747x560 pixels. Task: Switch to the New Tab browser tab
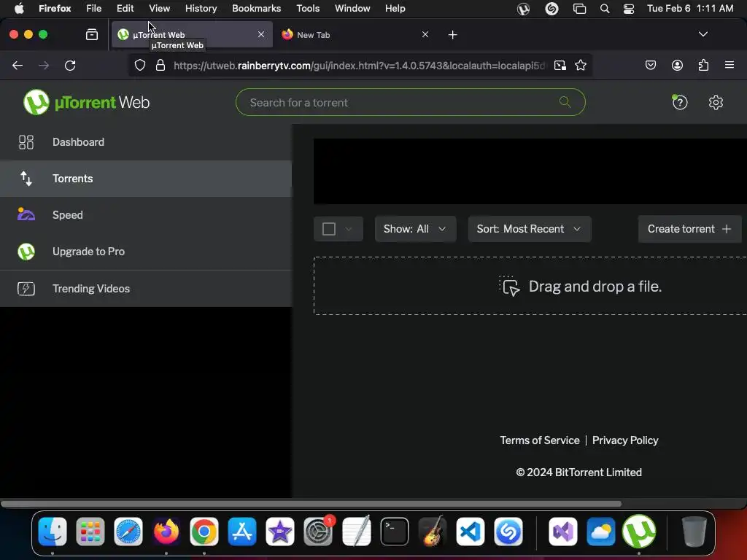click(355, 35)
